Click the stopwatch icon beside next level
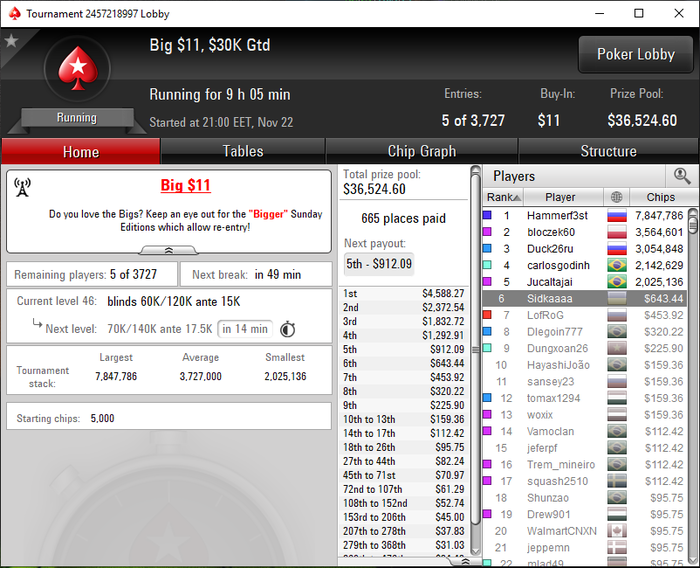 pyautogui.click(x=288, y=329)
